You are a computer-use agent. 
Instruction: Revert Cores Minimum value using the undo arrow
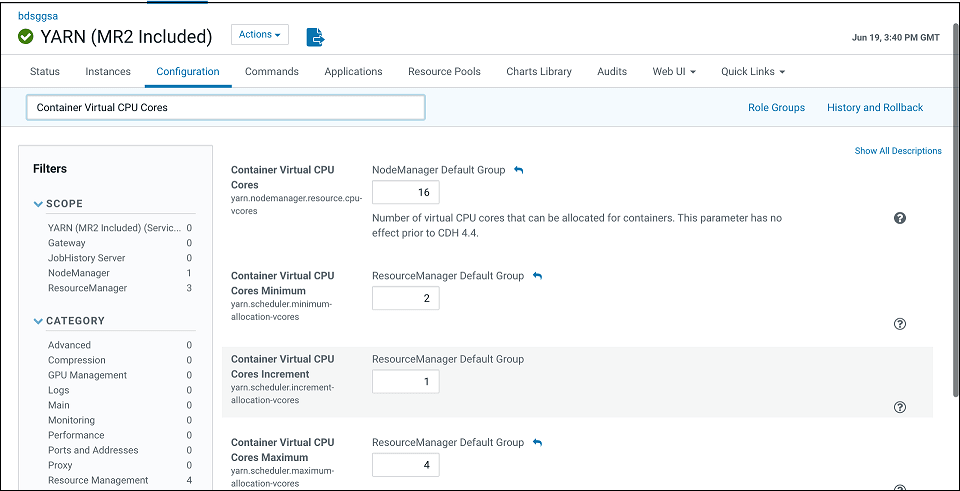537,276
